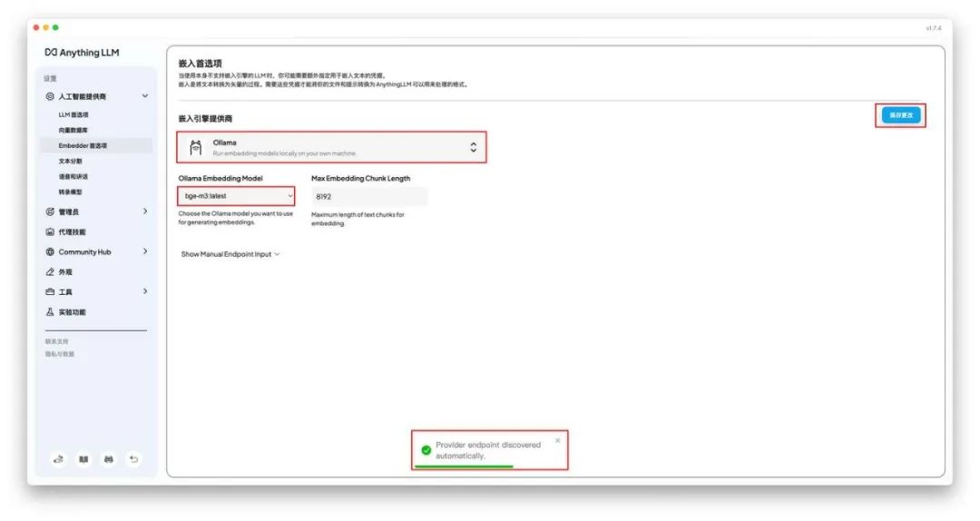Click the v1.7.4 version text

[933, 28]
